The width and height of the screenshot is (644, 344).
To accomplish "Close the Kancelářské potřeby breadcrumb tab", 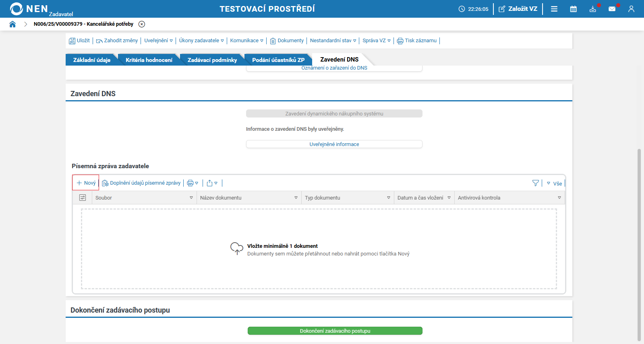I will click(142, 24).
